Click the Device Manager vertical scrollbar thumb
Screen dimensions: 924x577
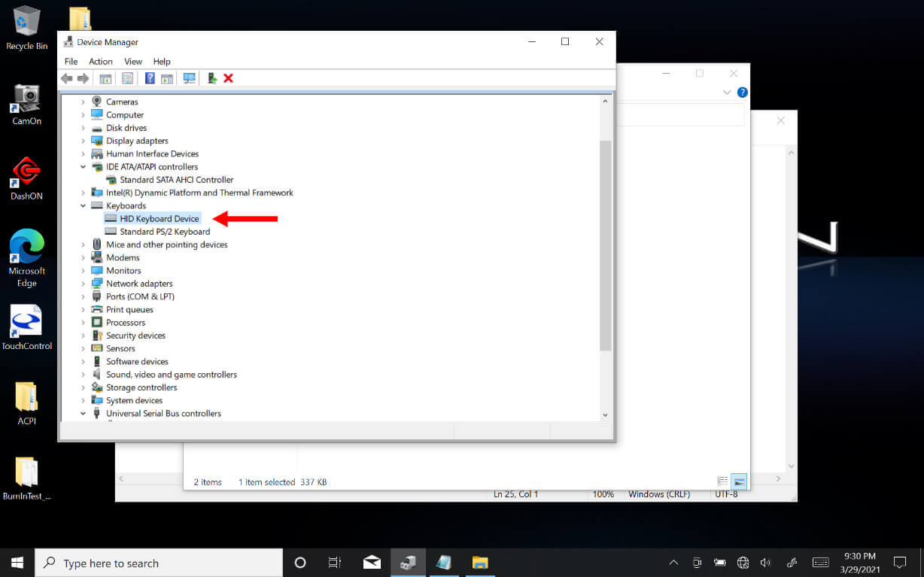click(x=605, y=244)
